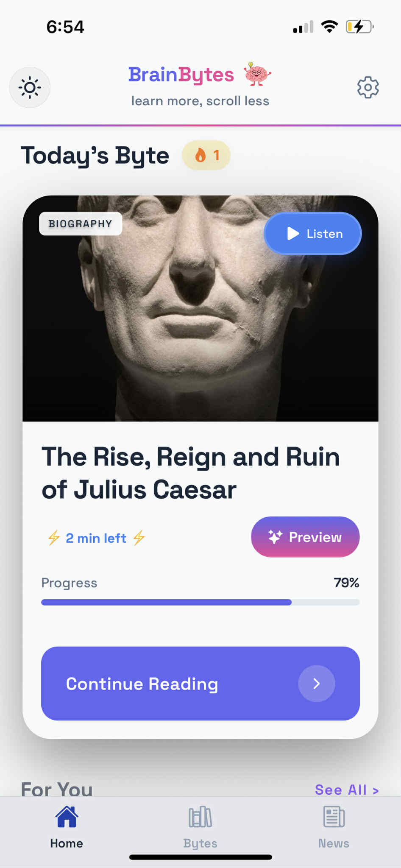401x868 pixels.
Task: Tap the chevron arrow in Continue Reading
Action: pos(316,684)
